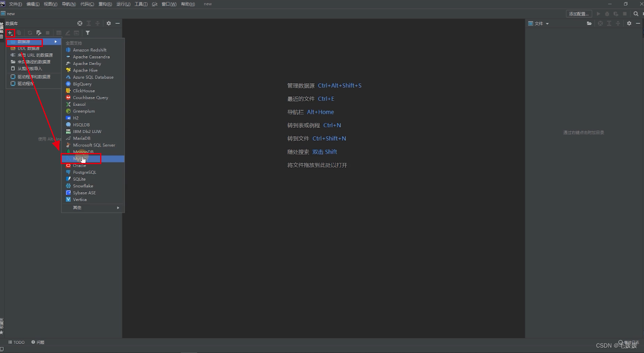644x353 pixels.
Task: Open the TODO tool window tab
Action: (x=16, y=342)
